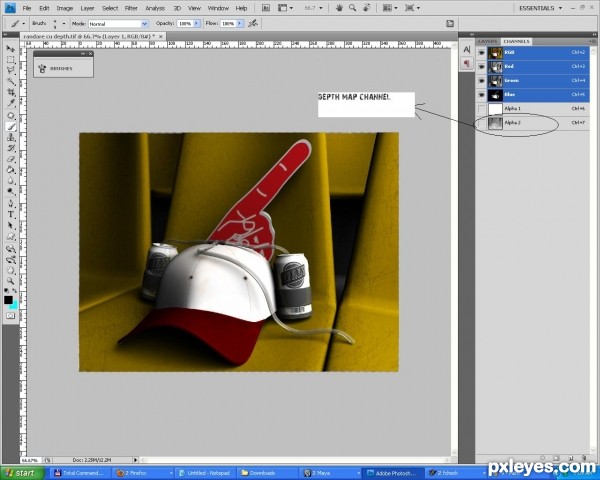The height and width of the screenshot is (480, 600).
Task: Select the History Brush tool
Action: pyautogui.click(x=11, y=148)
